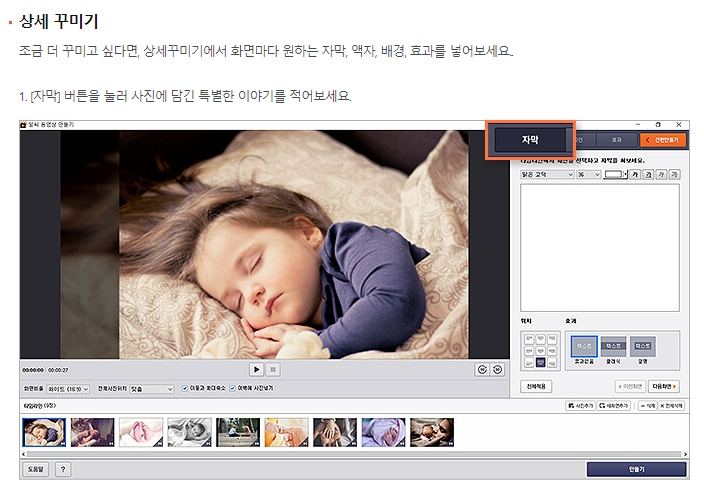Image resolution: width=704 pixels, height=495 pixels.
Task: Stop the slideshow preview playback
Action: coord(273,370)
